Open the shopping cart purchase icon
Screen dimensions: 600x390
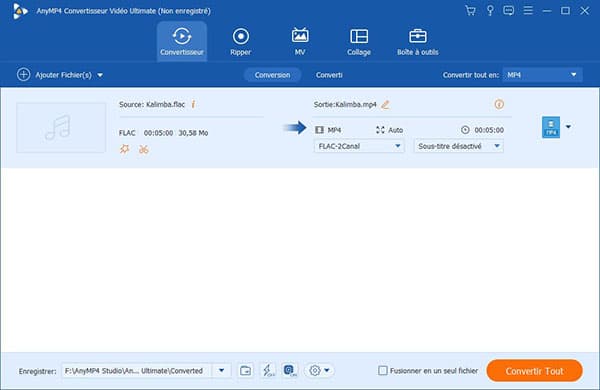pos(470,11)
